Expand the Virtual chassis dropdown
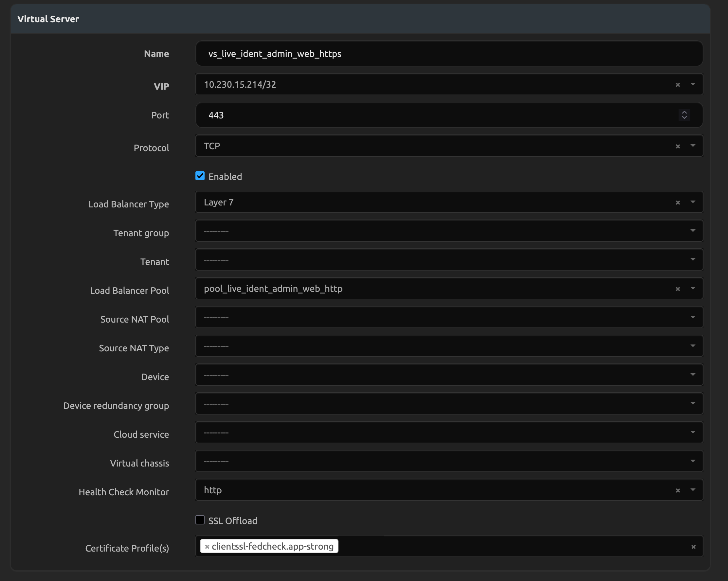 (x=693, y=461)
